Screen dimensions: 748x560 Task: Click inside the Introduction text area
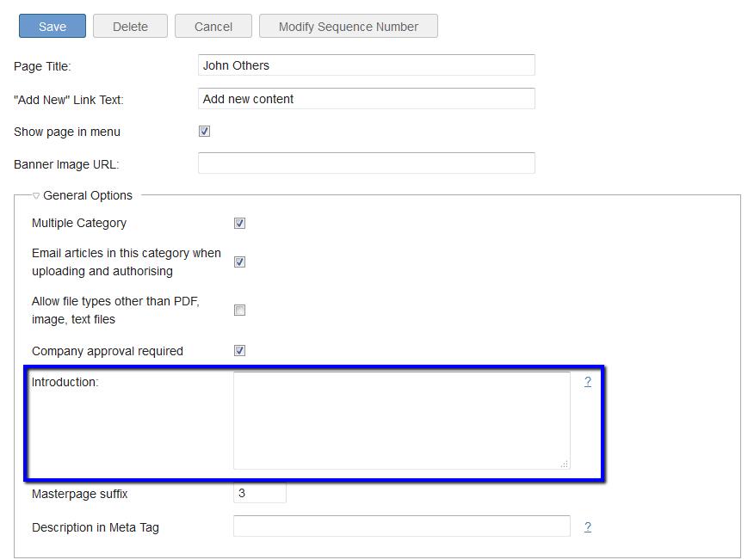pos(402,421)
